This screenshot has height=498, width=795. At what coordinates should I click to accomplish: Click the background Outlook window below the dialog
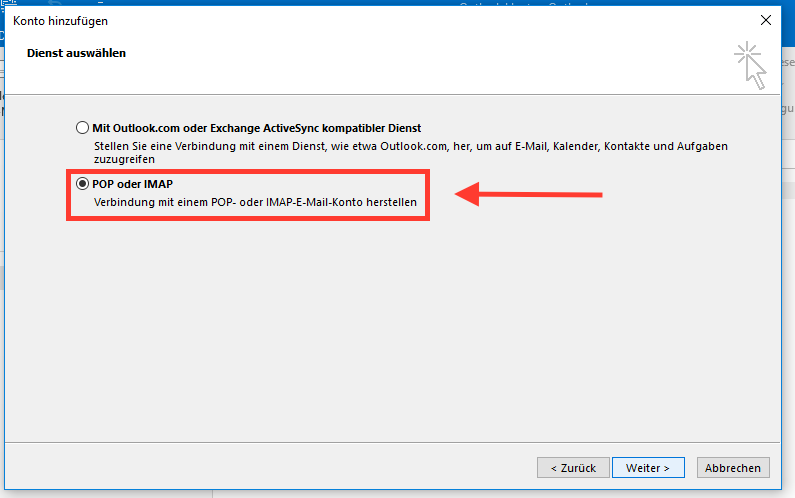click(500, 492)
